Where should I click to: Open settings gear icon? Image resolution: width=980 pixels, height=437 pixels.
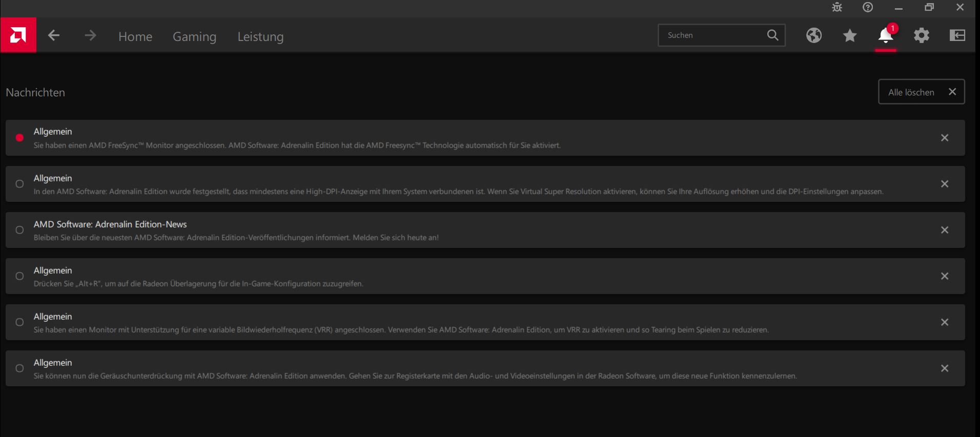click(922, 35)
